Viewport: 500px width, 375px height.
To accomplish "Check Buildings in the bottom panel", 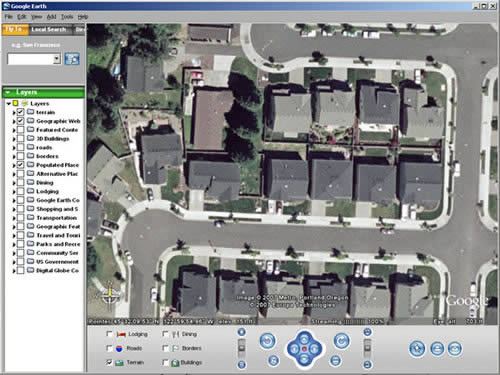I will [x=165, y=362].
